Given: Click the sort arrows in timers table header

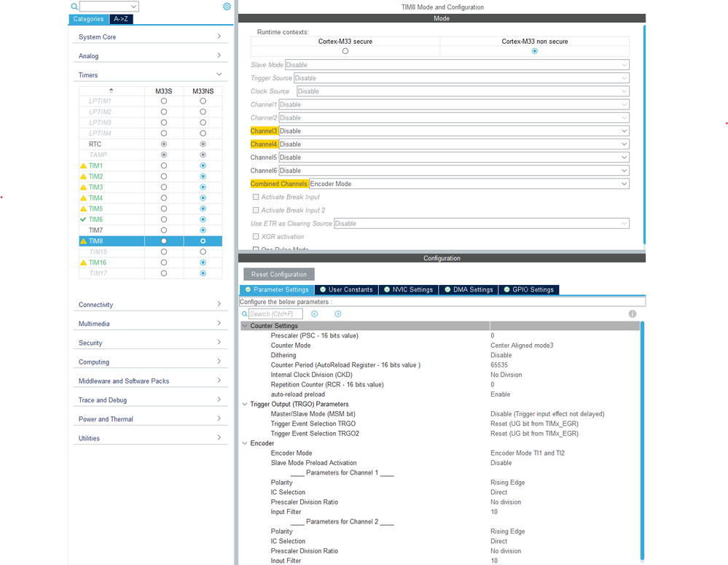Looking at the screenshot, I should (111, 90).
